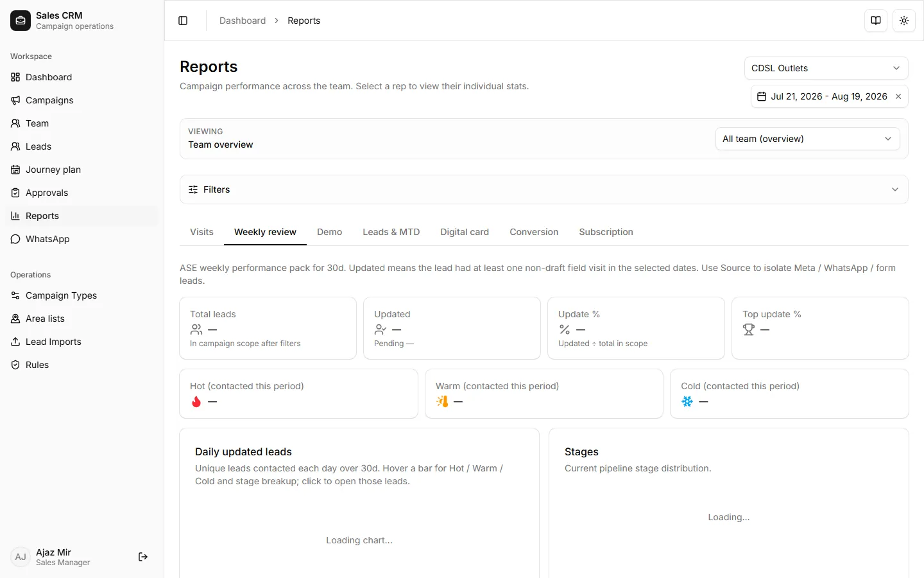Click the Update % percent icon
The image size is (924, 578).
click(565, 329)
